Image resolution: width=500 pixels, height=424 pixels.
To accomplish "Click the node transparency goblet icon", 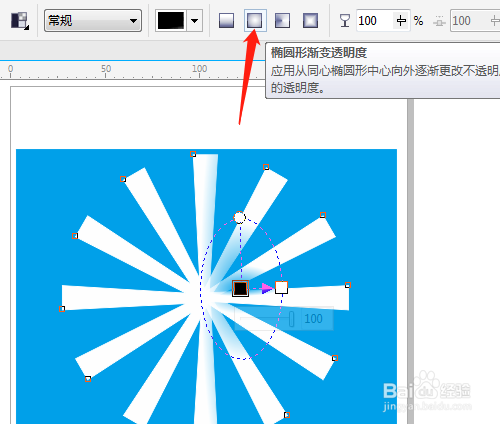I will click(x=345, y=21).
